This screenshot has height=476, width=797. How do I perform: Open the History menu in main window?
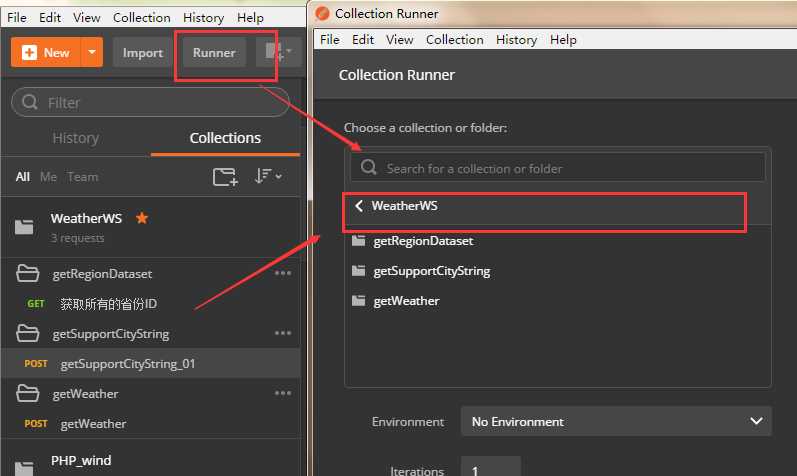click(x=203, y=18)
